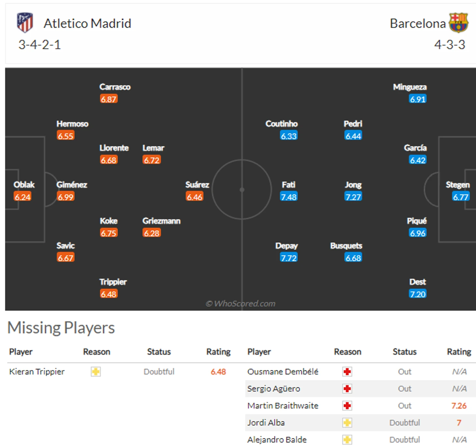Click Martin Braithwaite's red injury icon
This screenshot has width=476, height=448.
[347, 406]
